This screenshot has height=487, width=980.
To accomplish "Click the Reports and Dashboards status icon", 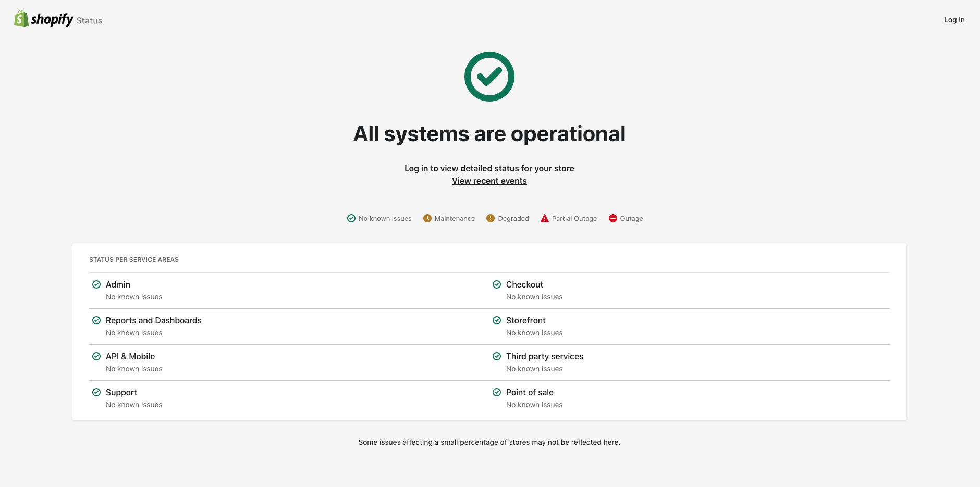I will [x=96, y=320].
